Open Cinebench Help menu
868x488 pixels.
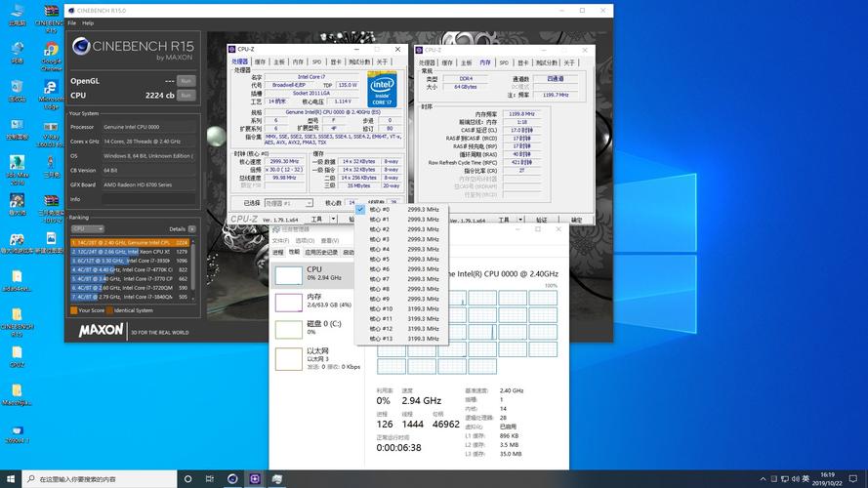pyautogui.click(x=88, y=23)
